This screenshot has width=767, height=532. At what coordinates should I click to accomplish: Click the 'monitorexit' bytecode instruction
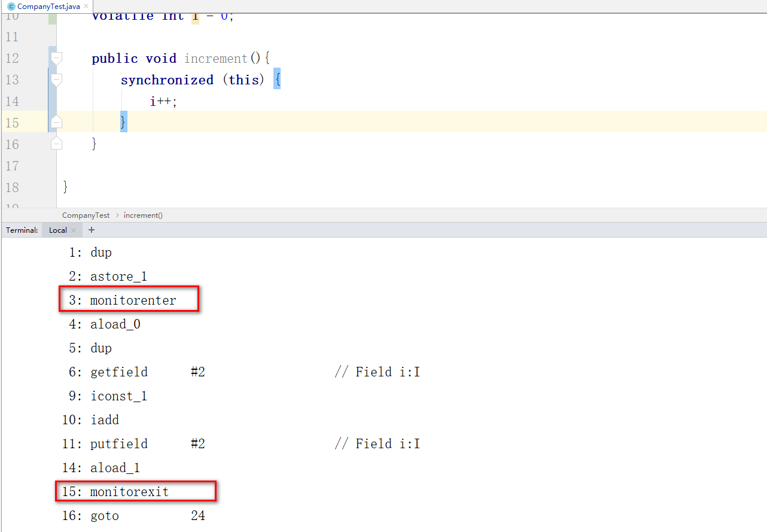tap(129, 492)
